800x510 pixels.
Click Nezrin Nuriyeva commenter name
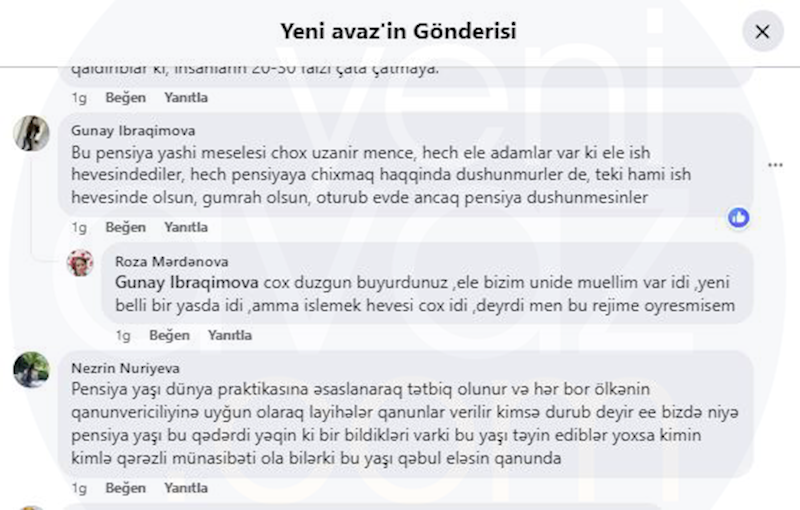[126, 368]
